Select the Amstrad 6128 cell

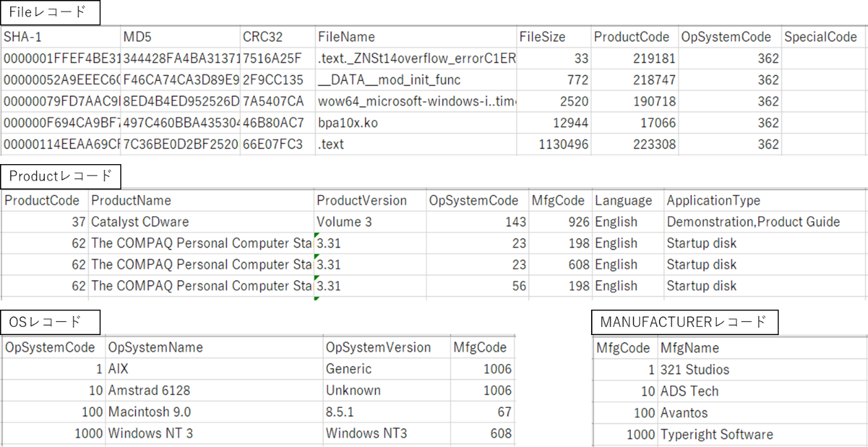point(149,390)
